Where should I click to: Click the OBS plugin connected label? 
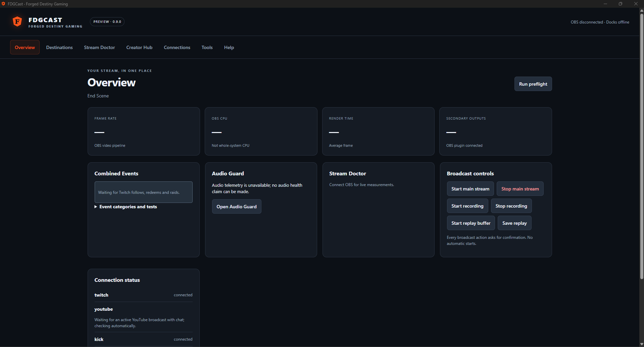pos(464,145)
